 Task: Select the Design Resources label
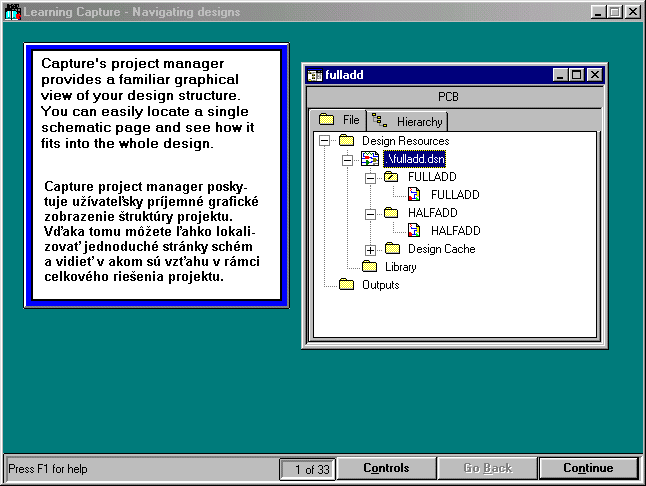coord(405,141)
